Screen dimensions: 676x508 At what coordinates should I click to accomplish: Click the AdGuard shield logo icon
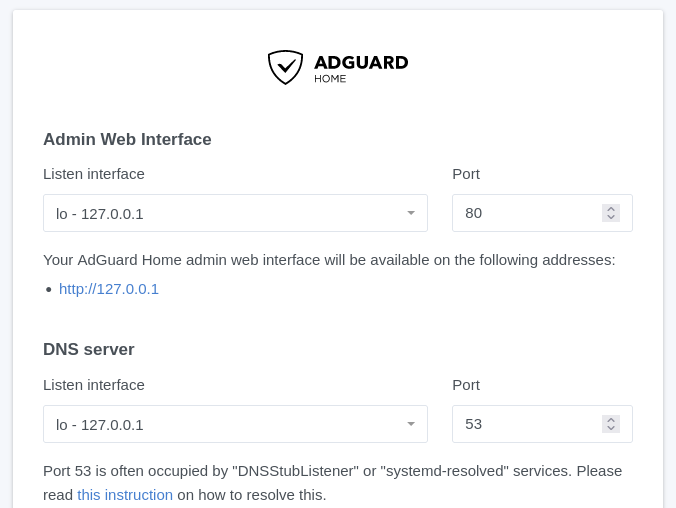coord(285,67)
